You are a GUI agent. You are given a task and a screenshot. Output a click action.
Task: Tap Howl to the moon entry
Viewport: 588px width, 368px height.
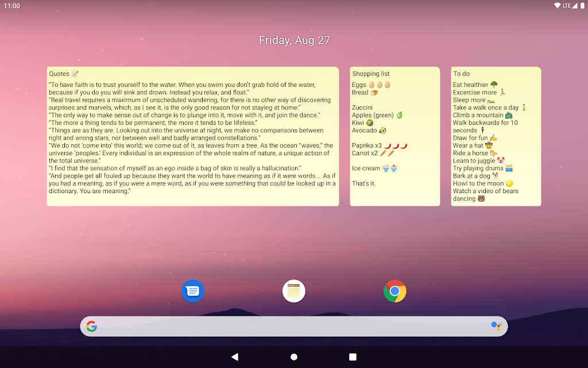483,183
